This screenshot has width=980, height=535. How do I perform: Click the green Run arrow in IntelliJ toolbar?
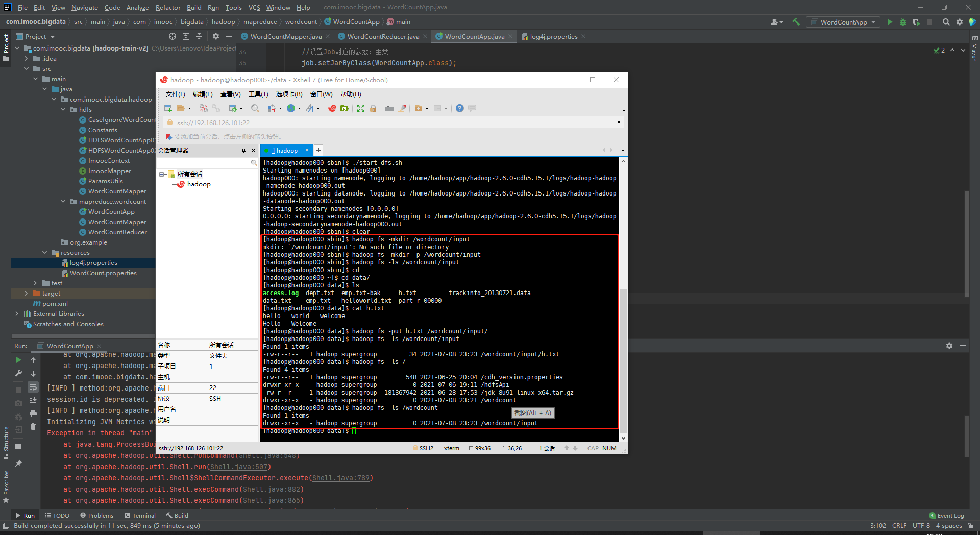(x=890, y=22)
